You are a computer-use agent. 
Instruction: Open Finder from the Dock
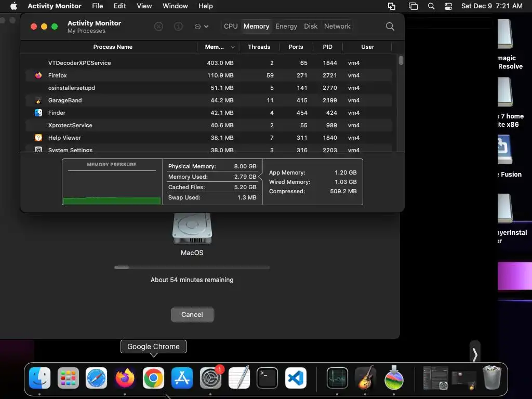[39, 378]
